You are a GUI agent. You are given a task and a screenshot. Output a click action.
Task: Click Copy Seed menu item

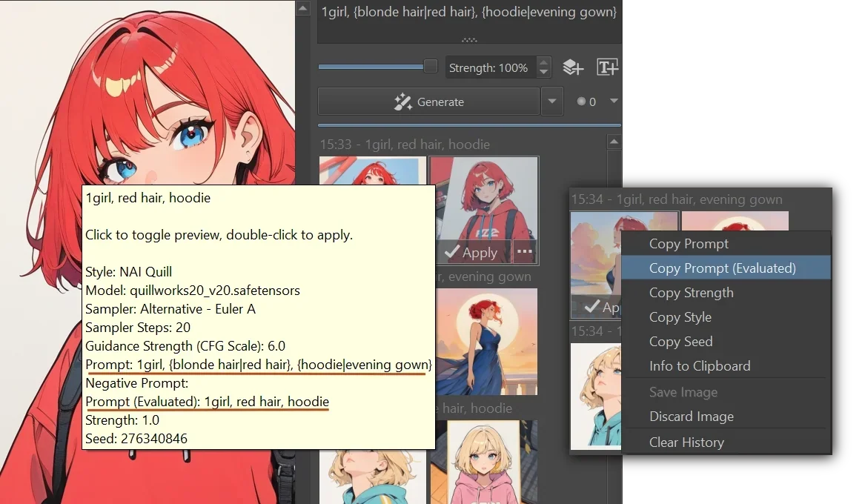tap(680, 342)
